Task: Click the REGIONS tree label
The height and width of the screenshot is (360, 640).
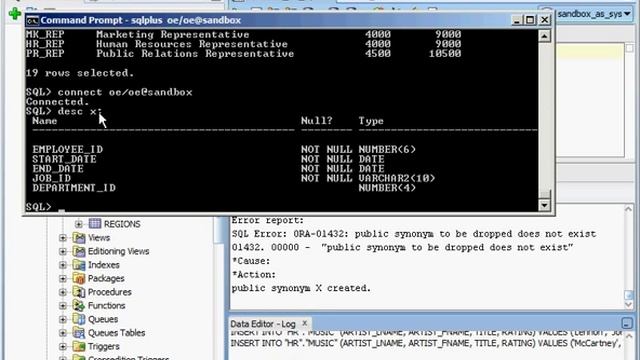Action: (122, 224)
